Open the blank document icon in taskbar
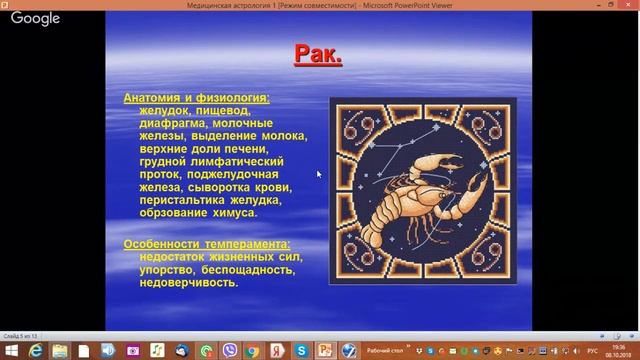This screenshot has width=640, height=360. pos(84,351)
